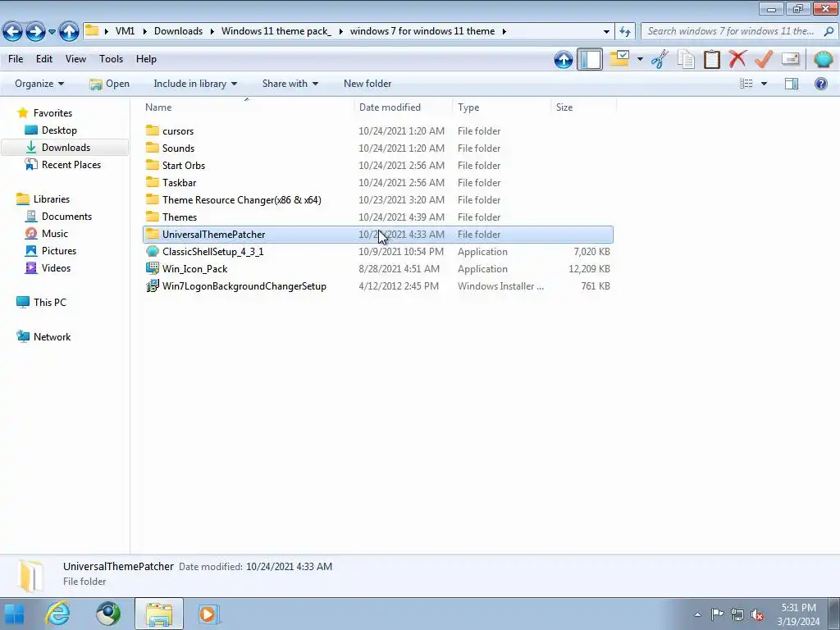Select the Win_Icon_Pack application
The image size is (840, 630).
pos(377,269)
